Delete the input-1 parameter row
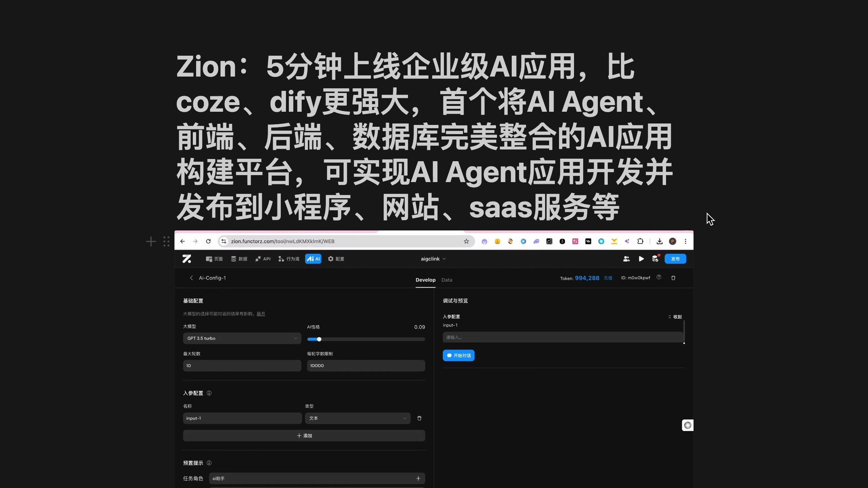868x488 pixels. pyautogui.click(x=419, y=418)
